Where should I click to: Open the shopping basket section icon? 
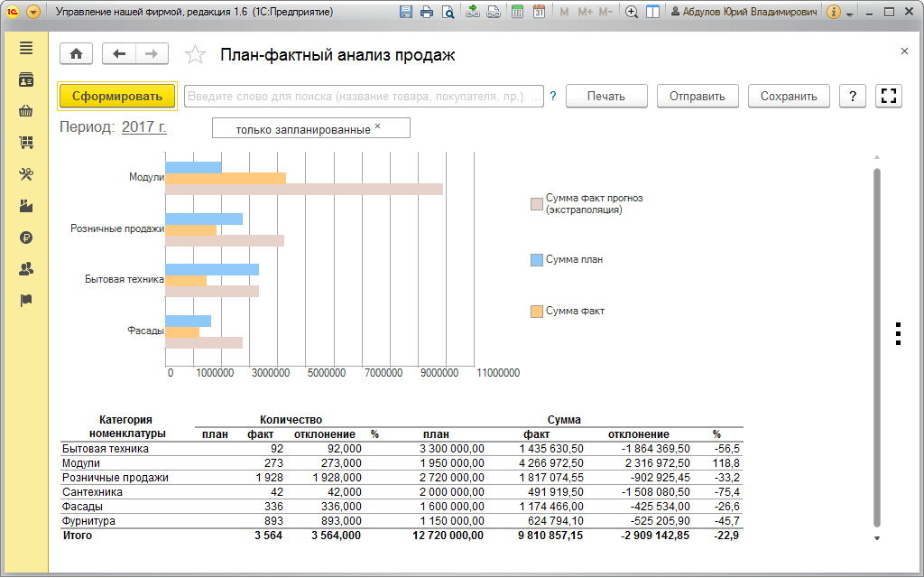coord(26,111)
